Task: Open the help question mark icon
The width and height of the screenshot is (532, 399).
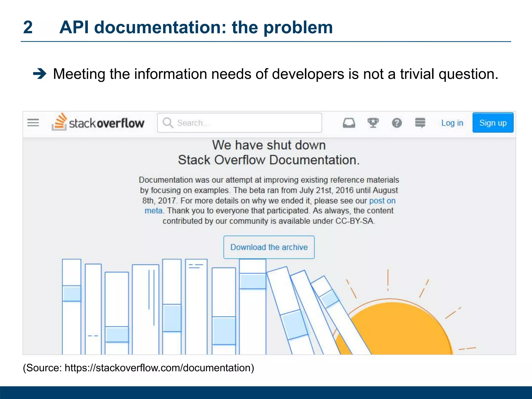Action: tap(397, 123)
